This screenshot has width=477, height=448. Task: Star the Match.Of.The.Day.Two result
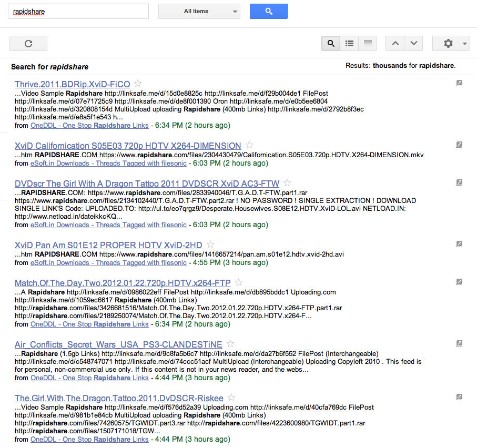pyautogui.click(x=239, y=282)
